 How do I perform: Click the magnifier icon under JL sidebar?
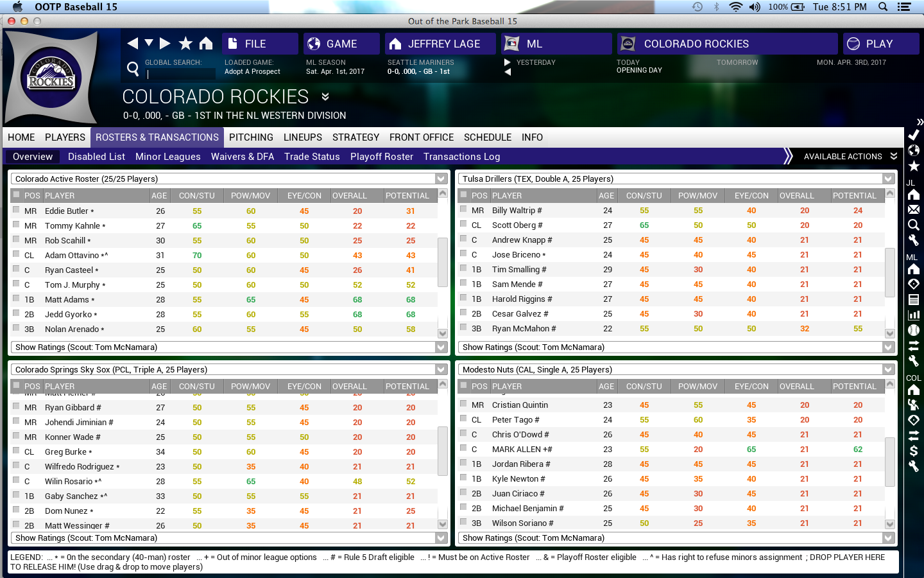coord(913,225)
